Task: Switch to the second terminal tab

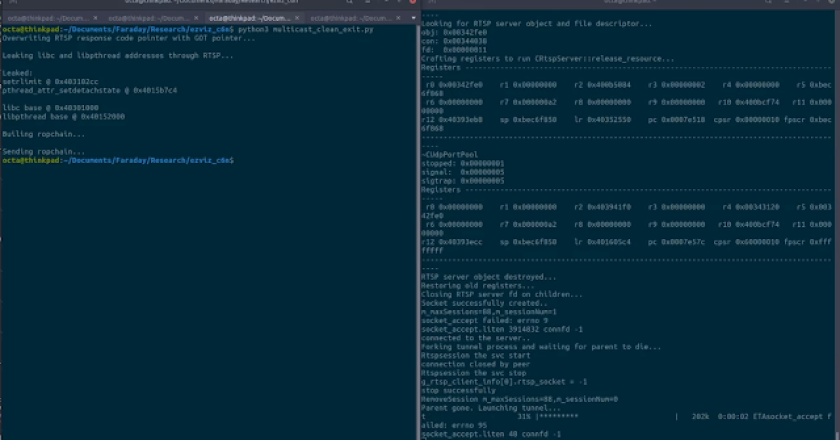Action: click(x=152, y=18)
